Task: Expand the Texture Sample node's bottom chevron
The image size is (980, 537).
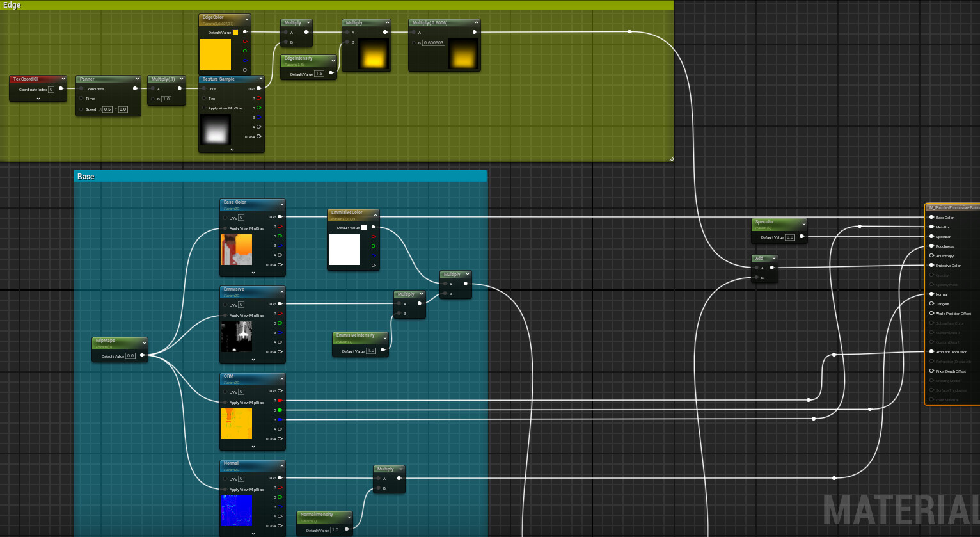Action: coord(232,150)
